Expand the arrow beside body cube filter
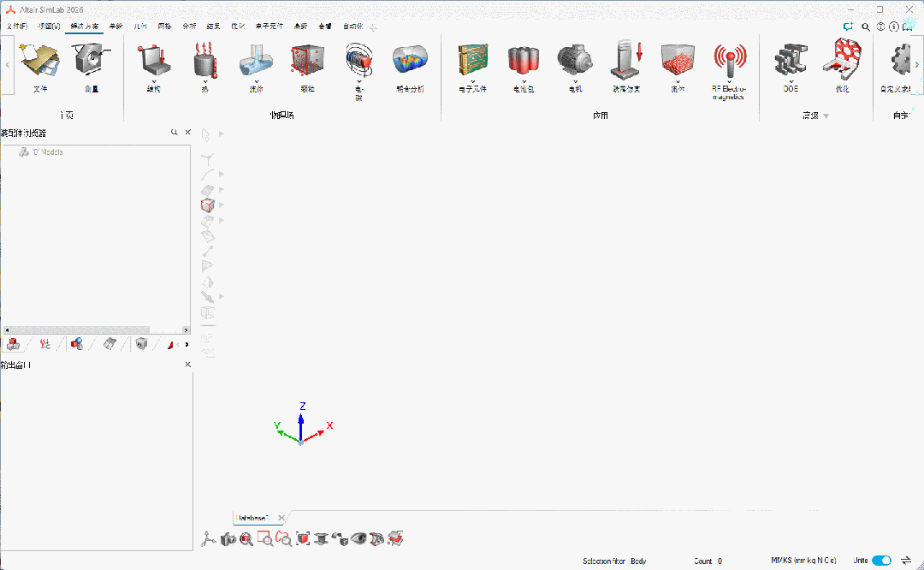The height and width of the screenshot is (570, 924). 222,205
